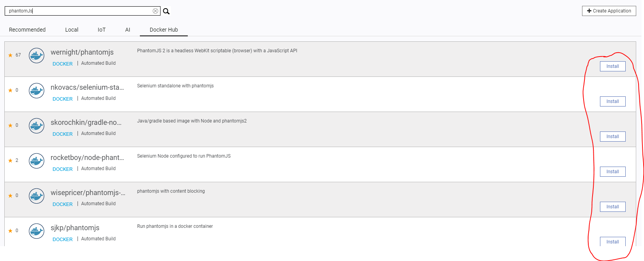Viewport: 644px width, 261px height.
Task: Click star rating icon for wernight/phantomjs
Action: [x=11, y=55]
